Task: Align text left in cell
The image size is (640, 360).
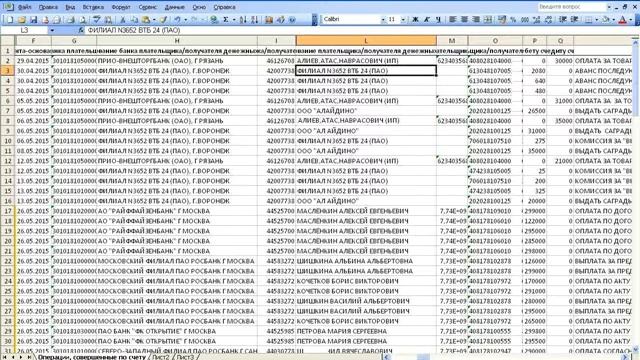Action: (453, 20)
